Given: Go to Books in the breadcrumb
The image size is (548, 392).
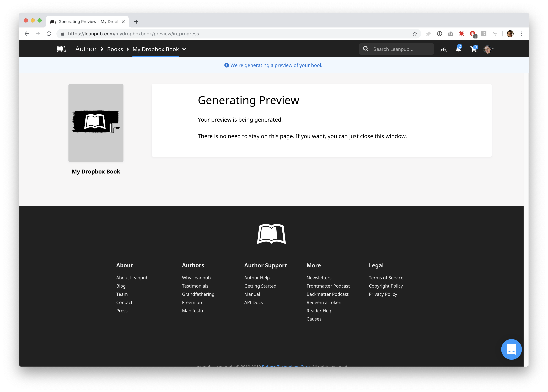Looking at the screenshot, I should [115, 49].
